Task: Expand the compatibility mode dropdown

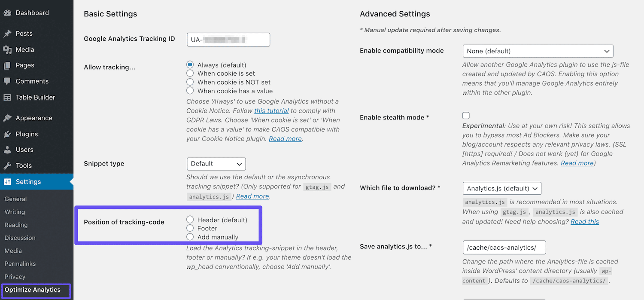Action: pos(538,51)
